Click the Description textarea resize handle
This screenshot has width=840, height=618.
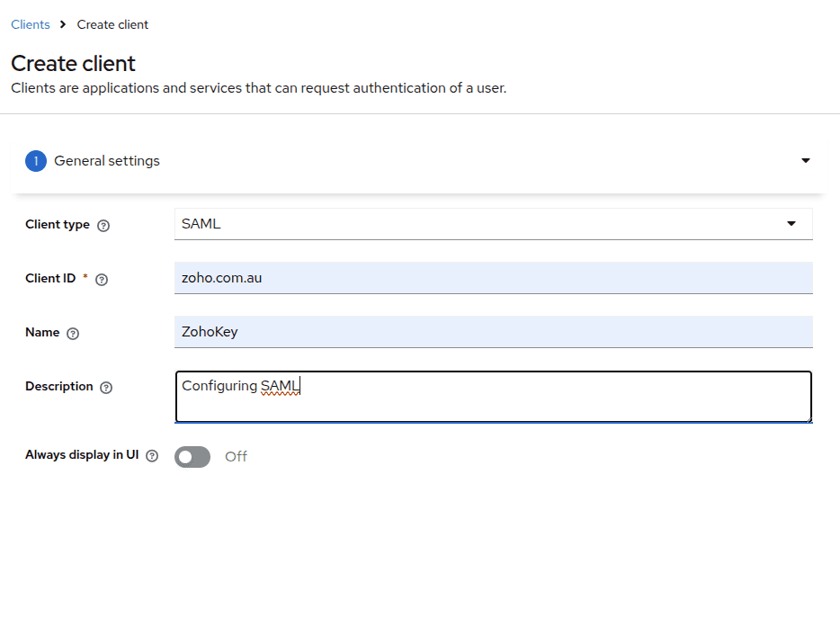click(808, 417)
